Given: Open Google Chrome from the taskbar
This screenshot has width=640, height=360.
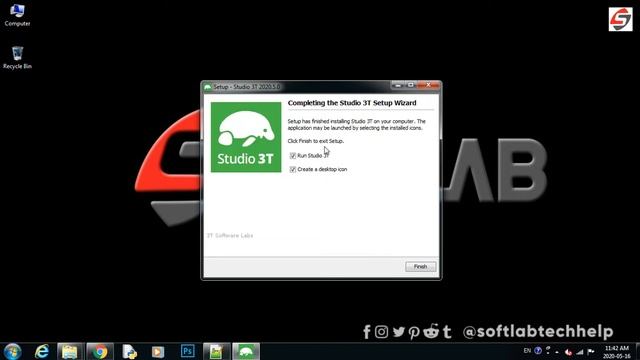Looking at the screenshot, I should (x=99, y=351).
